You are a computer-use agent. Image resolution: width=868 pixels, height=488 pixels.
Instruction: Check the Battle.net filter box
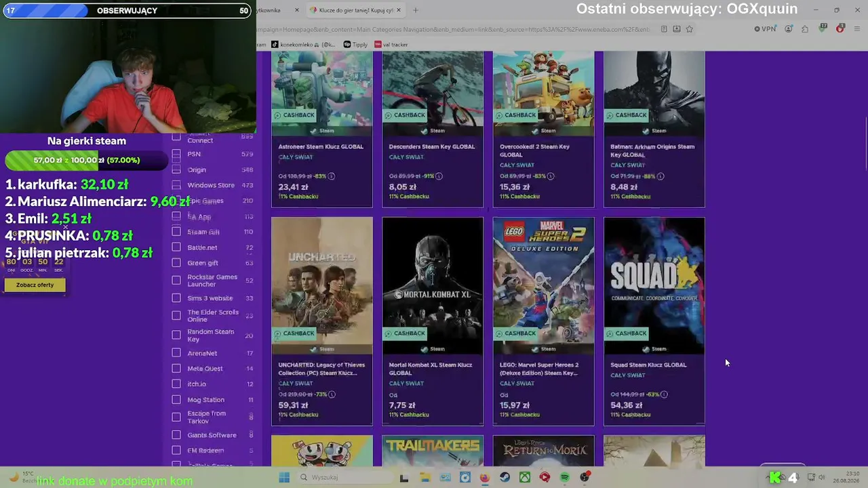pyautogui.click(x=176, y=247)
